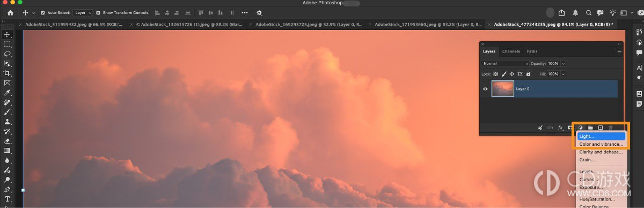Select the Gradient tool
This screenshot has width=644, height=208.
point(8,151)
